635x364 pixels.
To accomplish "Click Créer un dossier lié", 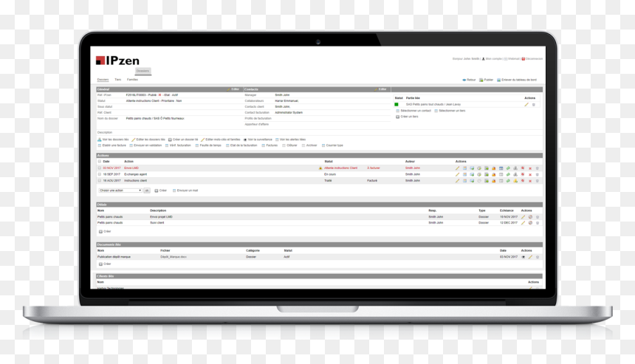I will pos(183,140).
